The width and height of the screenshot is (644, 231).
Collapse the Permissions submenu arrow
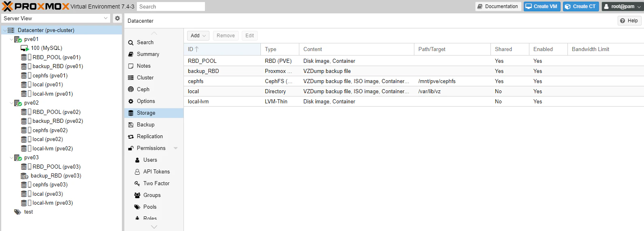pyautogui.click(x=176, y=148)
